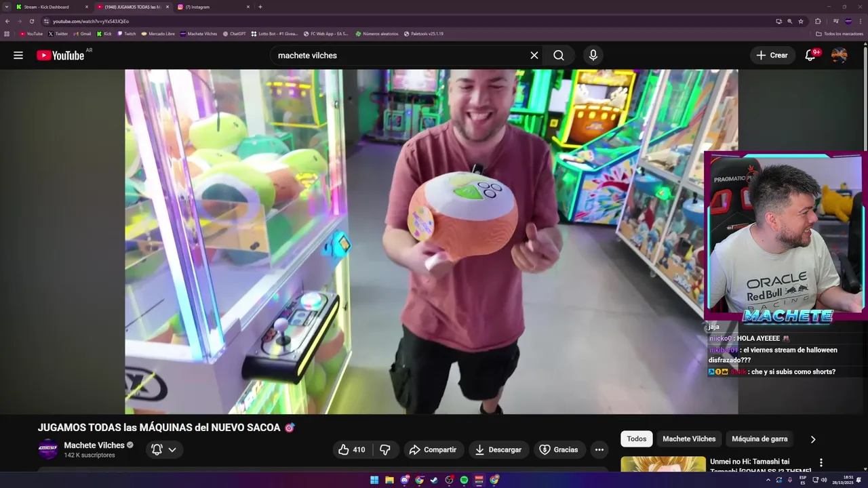This screenshot has width=868, height=488.
Task: Show hidden system tray icons chevron
Action: (x=768, y=480)
